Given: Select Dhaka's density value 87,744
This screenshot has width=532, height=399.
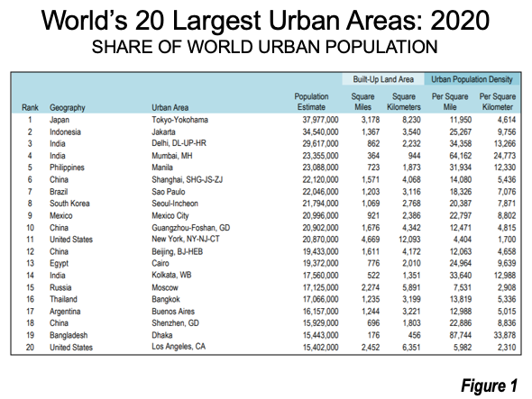Looking at the screenshot, I should [x=461, y=335].
